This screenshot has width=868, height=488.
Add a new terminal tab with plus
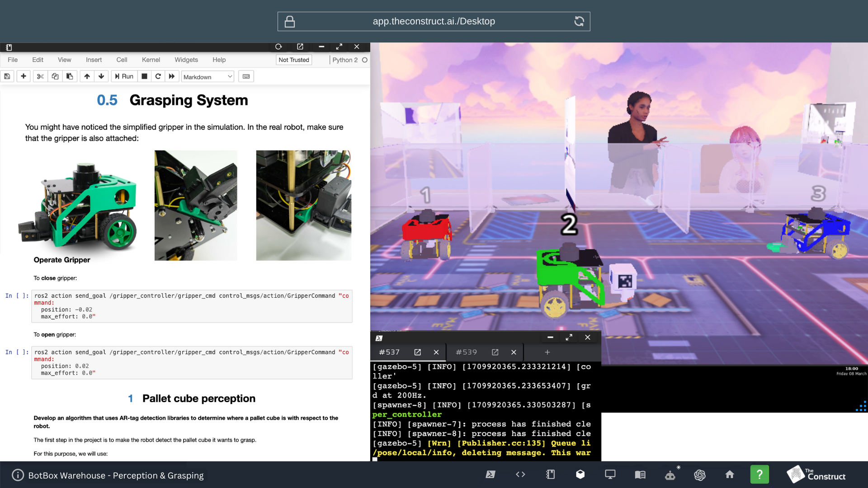(x=547, y=352)
